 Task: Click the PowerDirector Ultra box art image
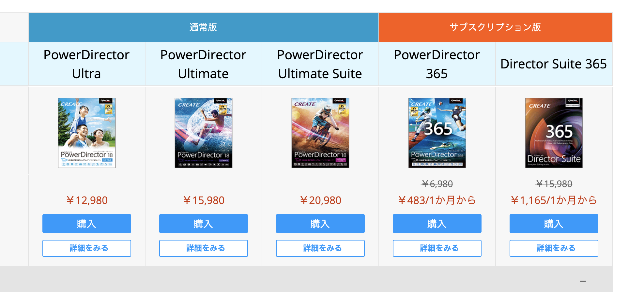pos(87,133)
